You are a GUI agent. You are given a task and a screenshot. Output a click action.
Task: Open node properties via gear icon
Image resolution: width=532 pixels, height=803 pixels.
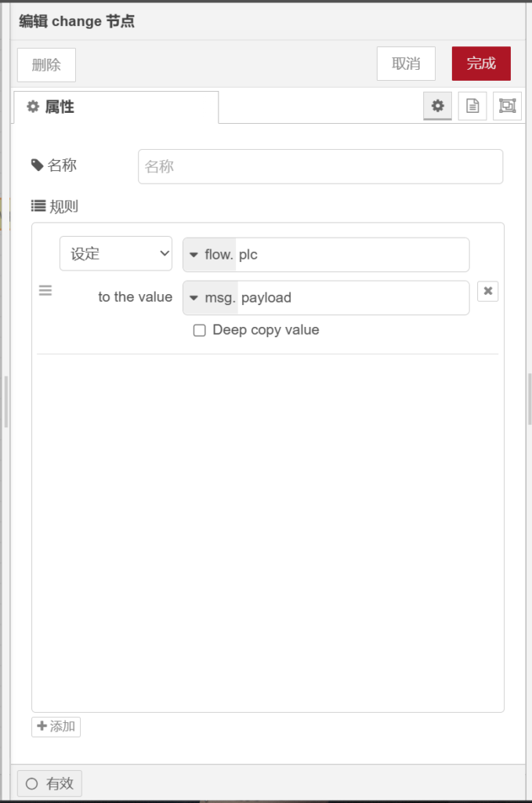[x=437, y=106]
